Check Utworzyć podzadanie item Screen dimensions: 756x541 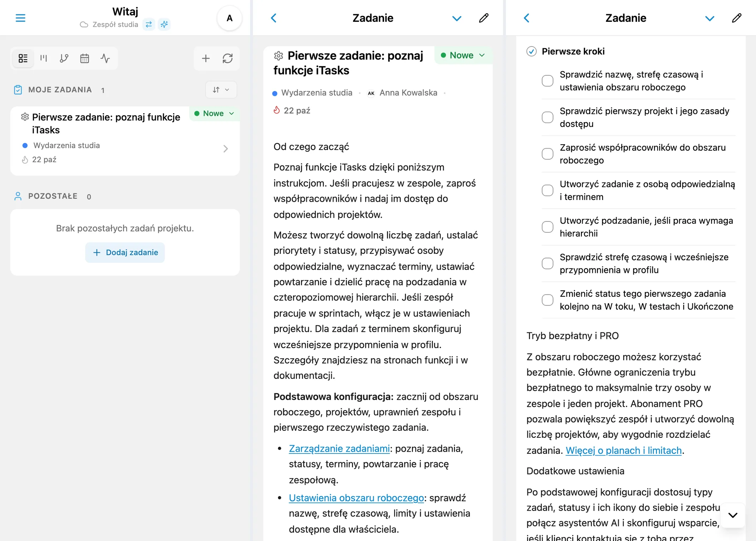point(547,227)
